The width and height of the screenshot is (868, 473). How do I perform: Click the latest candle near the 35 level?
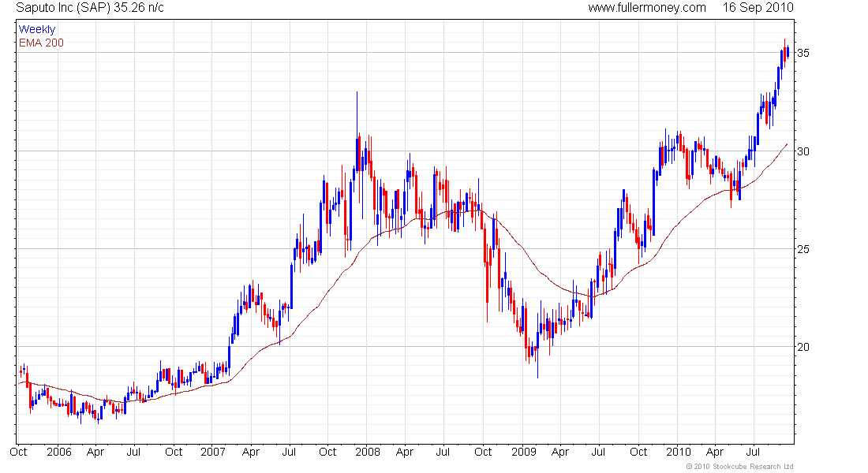[x=788, y=52]
